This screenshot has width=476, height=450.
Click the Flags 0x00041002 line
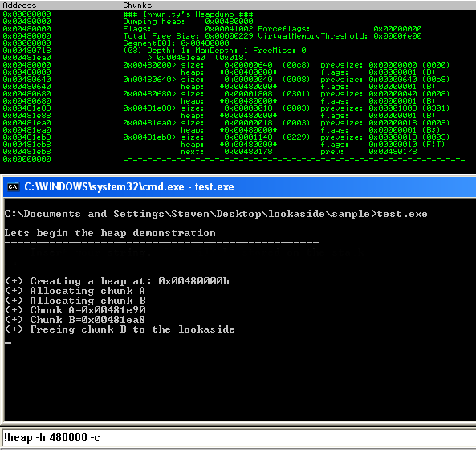pyautogui.click(x=272, y=29)
